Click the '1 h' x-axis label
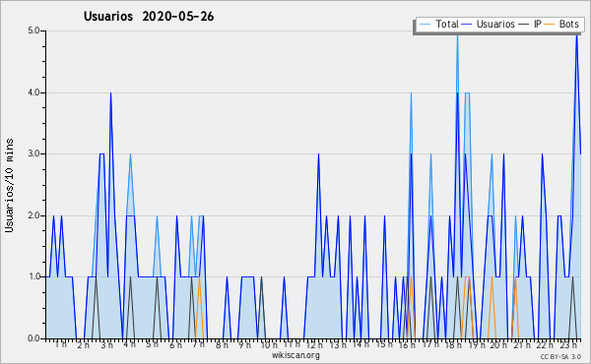Viewport: 591px width, 364px height. pyautogui.click(x=61, y=344)
